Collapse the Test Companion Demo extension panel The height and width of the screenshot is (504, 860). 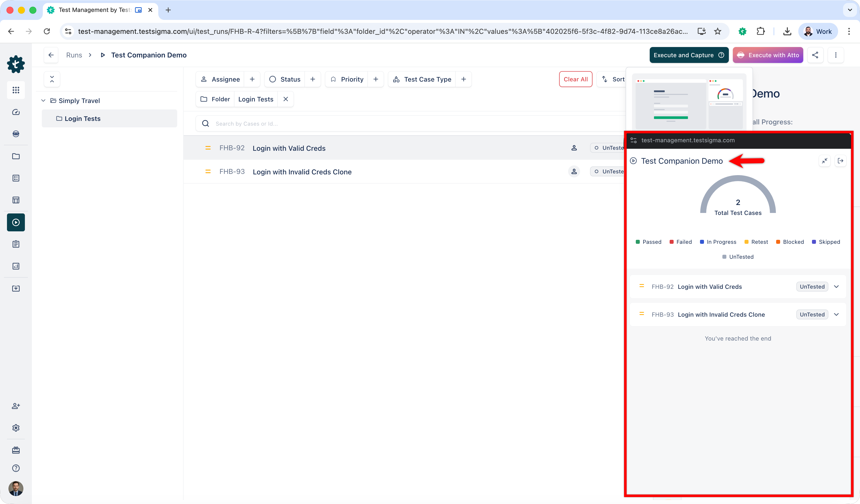[825, 161]
